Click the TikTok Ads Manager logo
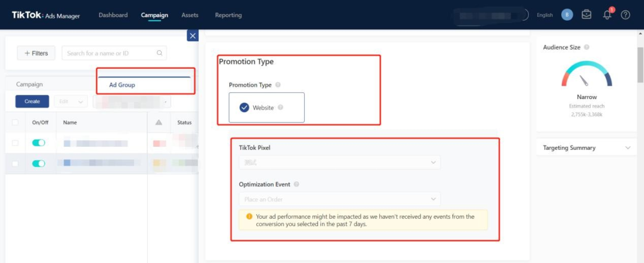The width and height of the screenshot is (644, 263). tap(46, 15)
